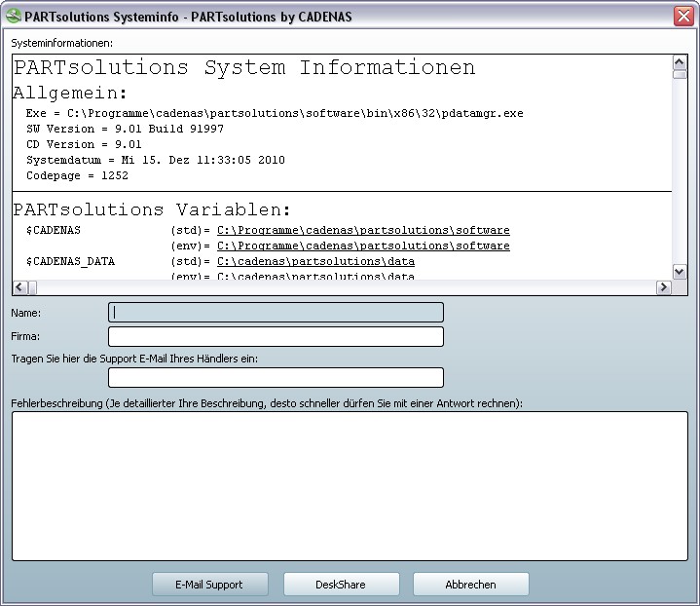This screenshot has height=606, width=700.
Task: Click the horizontal scroll right arrow
Action: (x=663, y=287)
